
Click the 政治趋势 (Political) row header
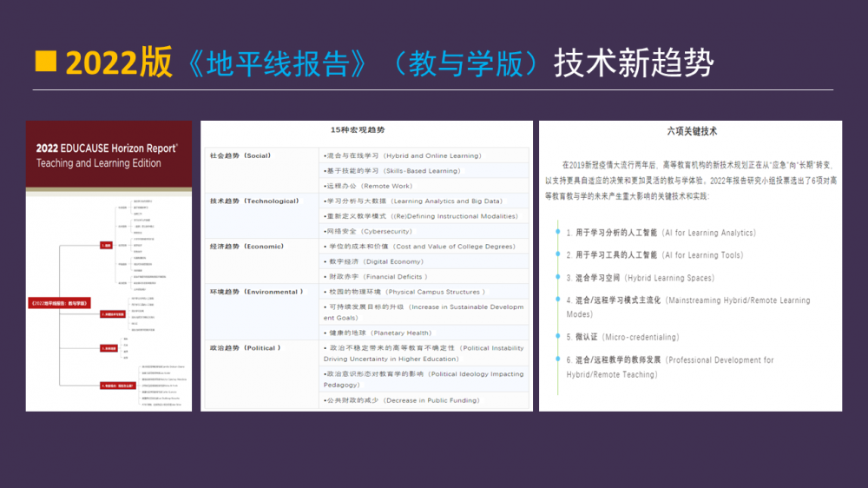(244, 348)
